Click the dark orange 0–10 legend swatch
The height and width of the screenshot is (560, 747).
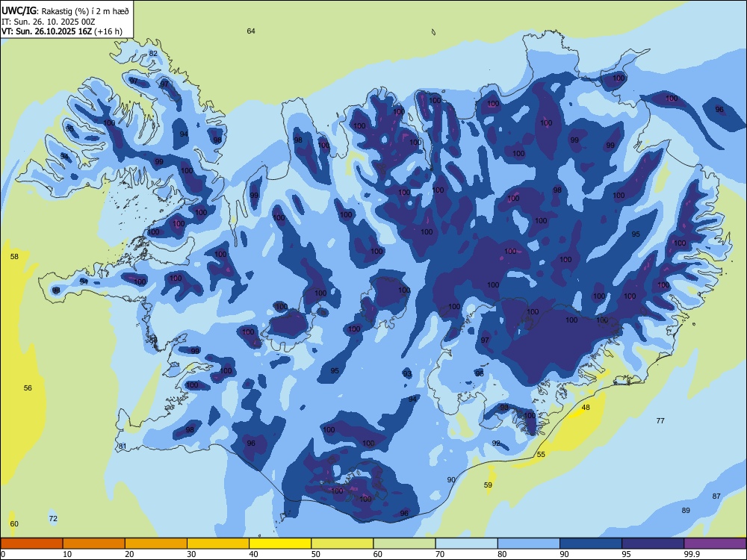(x=31, y=544)
